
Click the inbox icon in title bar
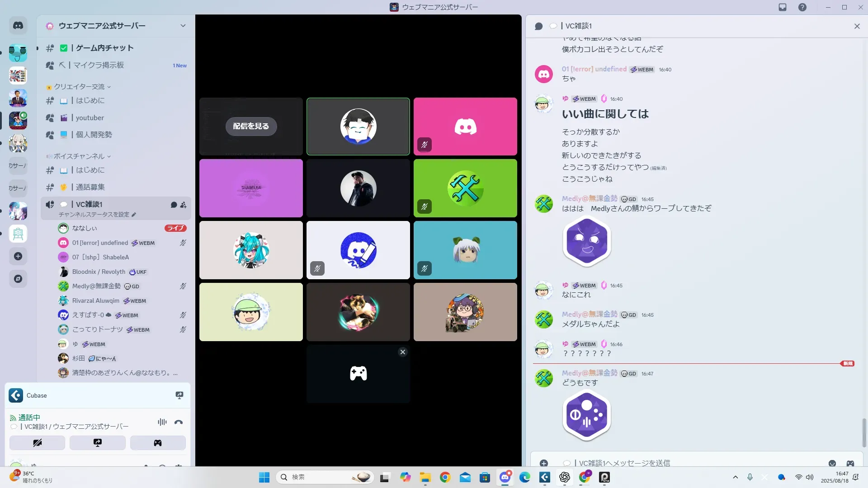783,7
